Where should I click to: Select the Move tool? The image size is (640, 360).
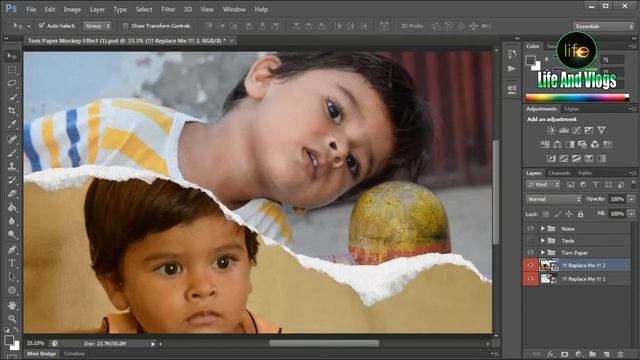click(x=12, y=56)
